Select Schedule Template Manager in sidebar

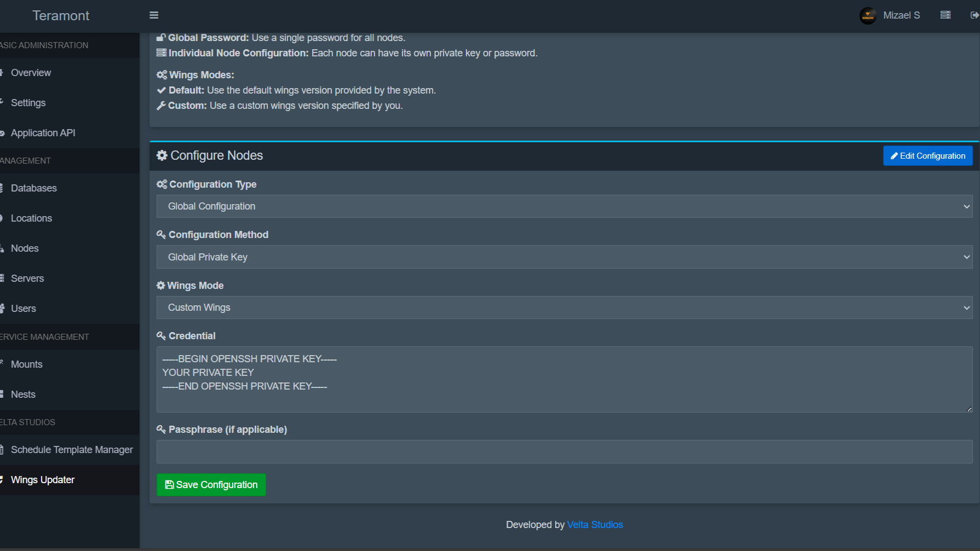(x=72, y=450)
